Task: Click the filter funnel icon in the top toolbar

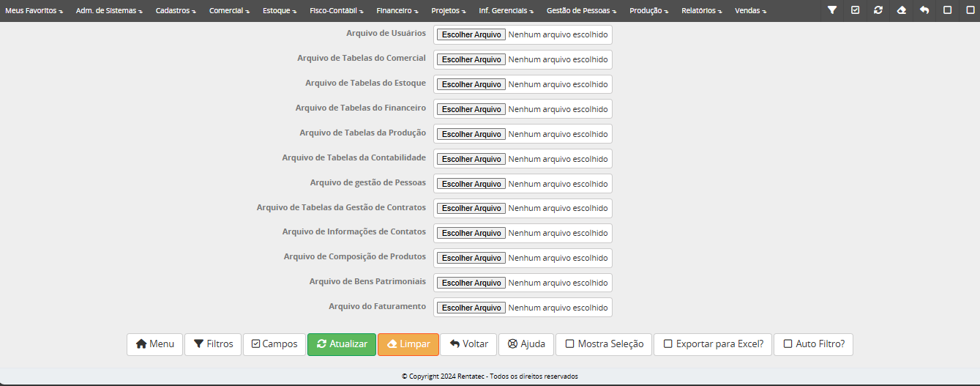Action: tap(832, 10)
